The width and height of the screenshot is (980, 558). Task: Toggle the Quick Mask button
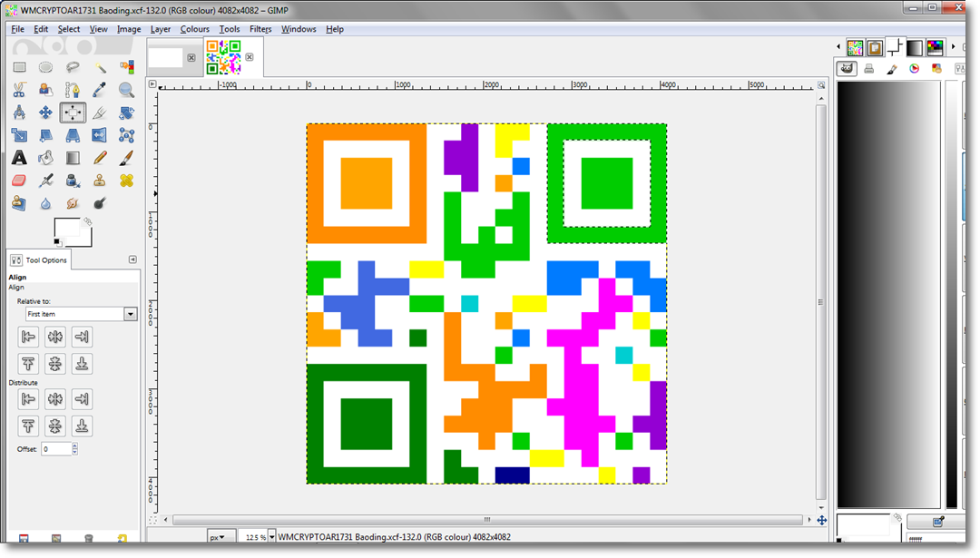(152, 520)
